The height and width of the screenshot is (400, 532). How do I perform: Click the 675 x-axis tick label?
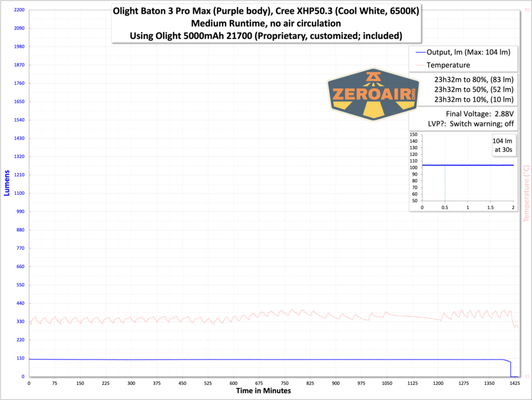259,383
